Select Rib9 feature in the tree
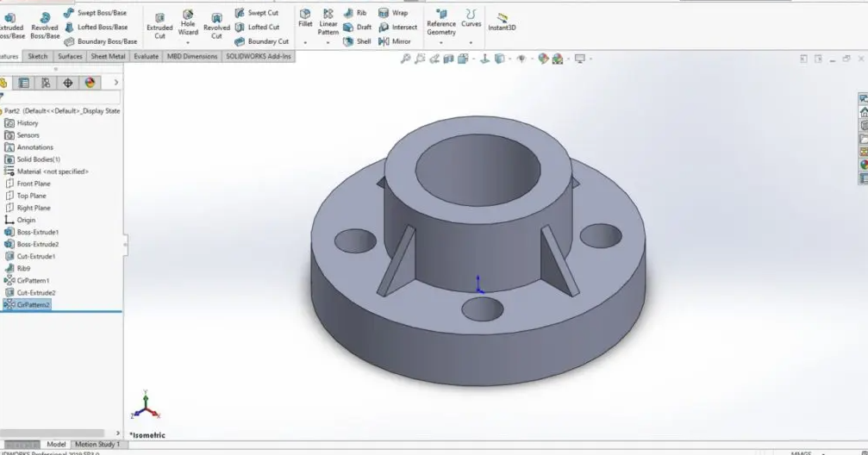 23,268
